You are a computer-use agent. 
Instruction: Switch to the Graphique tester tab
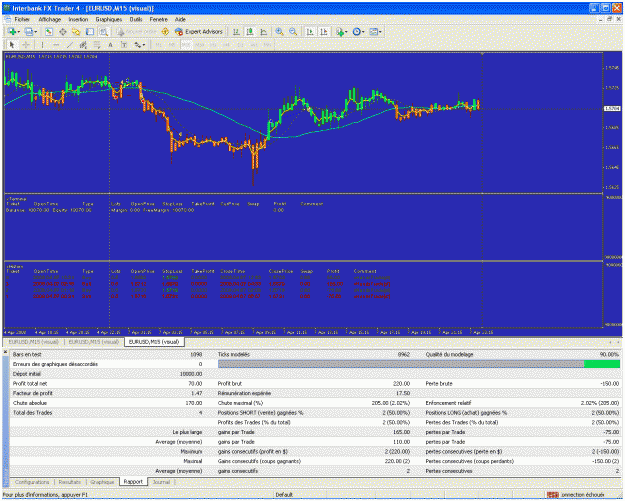[x=102, y=482]
